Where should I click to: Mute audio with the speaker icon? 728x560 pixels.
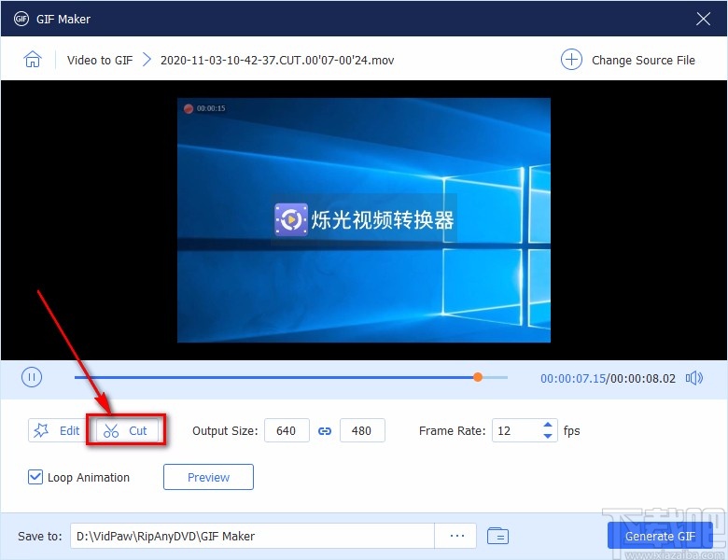(x=694, y=378)
